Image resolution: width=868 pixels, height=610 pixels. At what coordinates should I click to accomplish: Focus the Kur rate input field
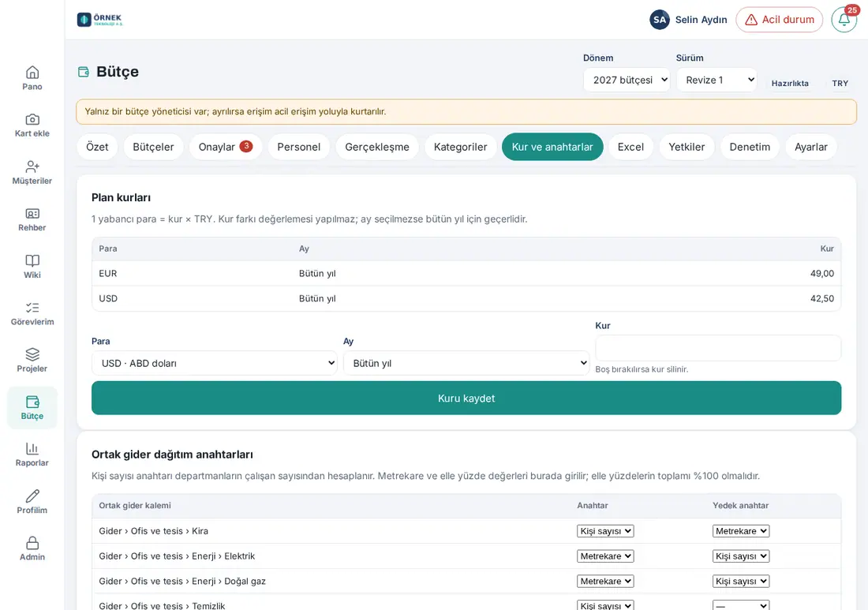point(718,348)
